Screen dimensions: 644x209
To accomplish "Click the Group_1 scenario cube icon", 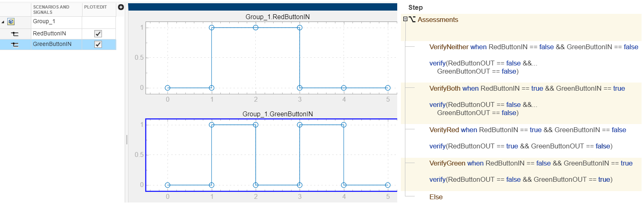I will pyautogui.click(x=11, y=22).
